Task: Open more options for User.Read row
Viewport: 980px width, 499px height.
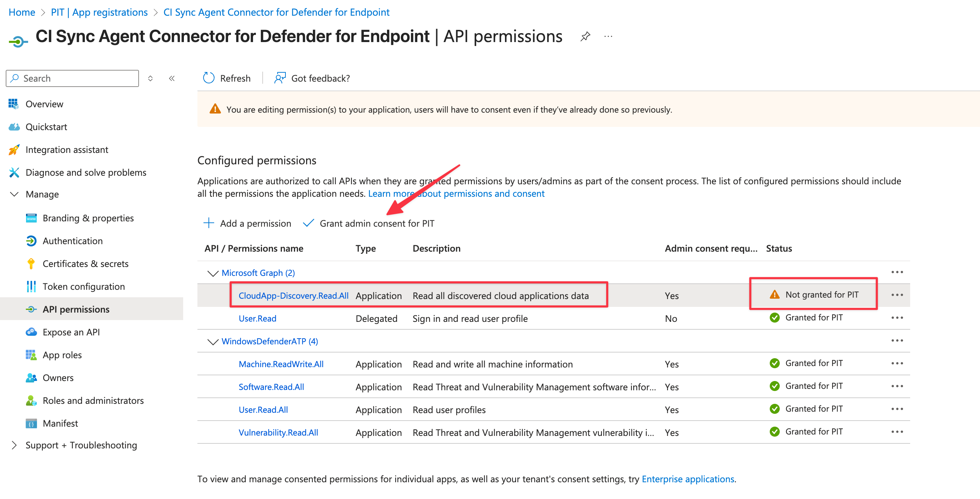Action: (897, 318)
